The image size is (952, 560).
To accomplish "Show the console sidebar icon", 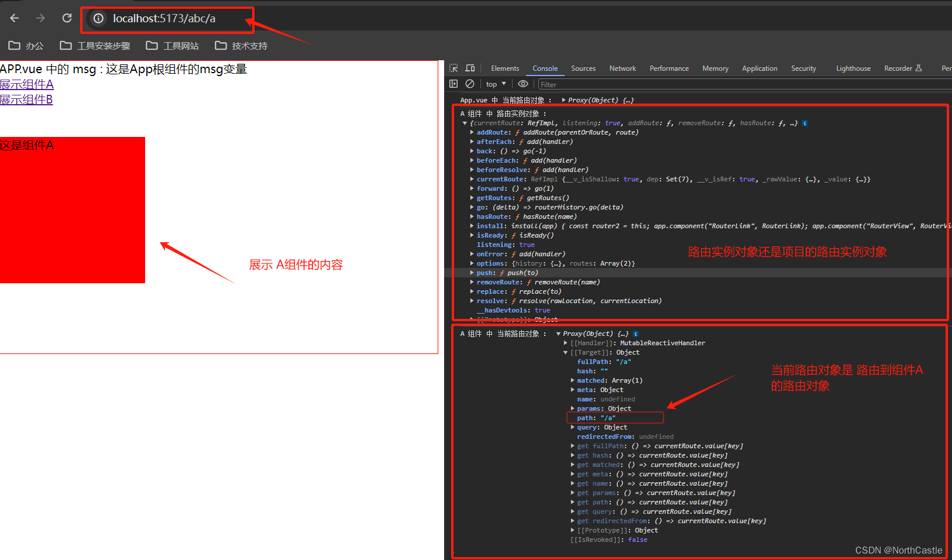I will (x=453, y=84).
